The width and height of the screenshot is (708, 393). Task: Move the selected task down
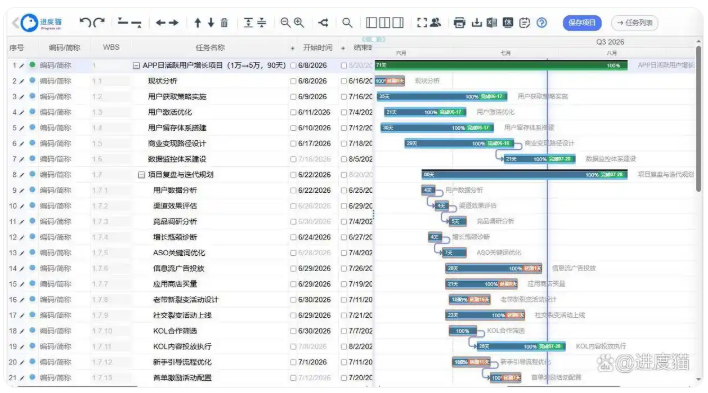[x=211, y=23]
